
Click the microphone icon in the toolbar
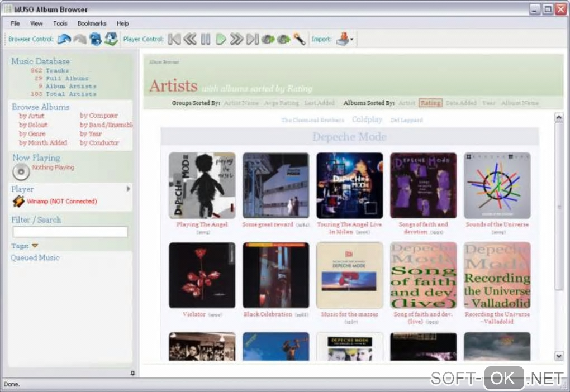(x=300, y=39)
